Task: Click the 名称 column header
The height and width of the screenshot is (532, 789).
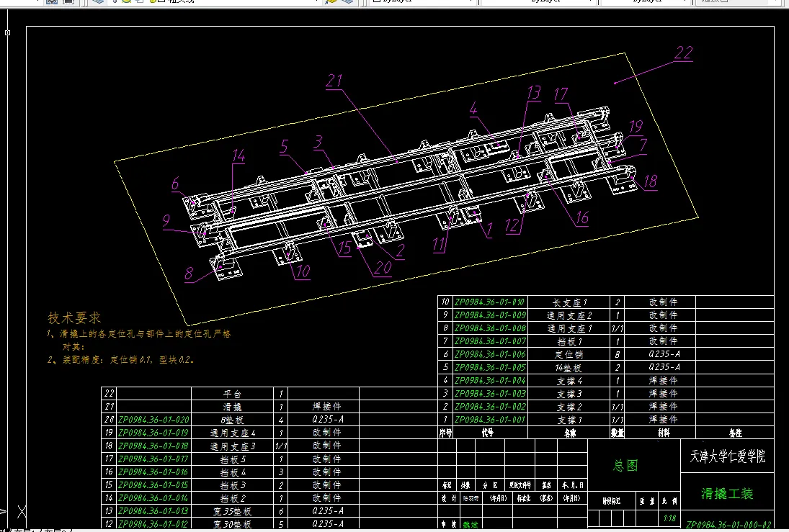Action: 570,433
